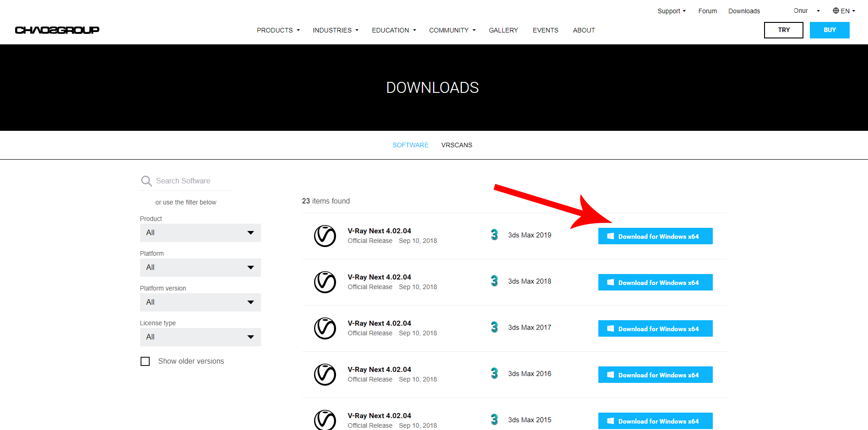
Task: Click the Chaos Group logo
Action: click(57, 30)
